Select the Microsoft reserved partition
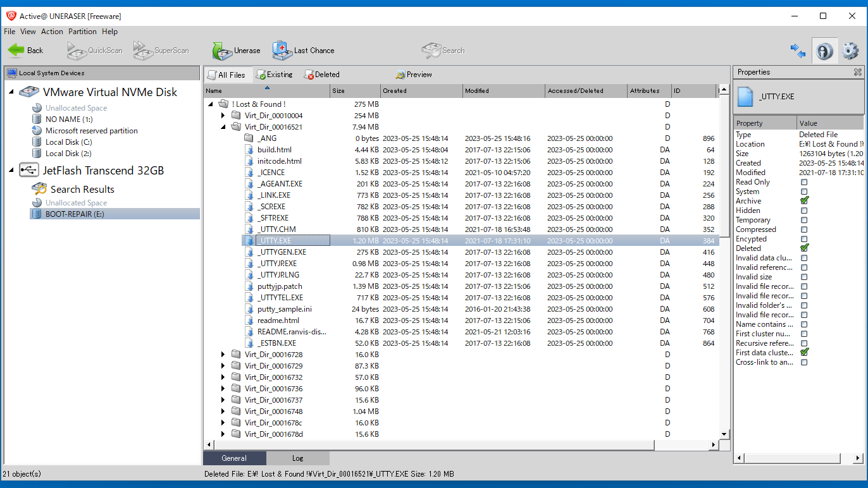868x488 pixels. tap(91, 131)
